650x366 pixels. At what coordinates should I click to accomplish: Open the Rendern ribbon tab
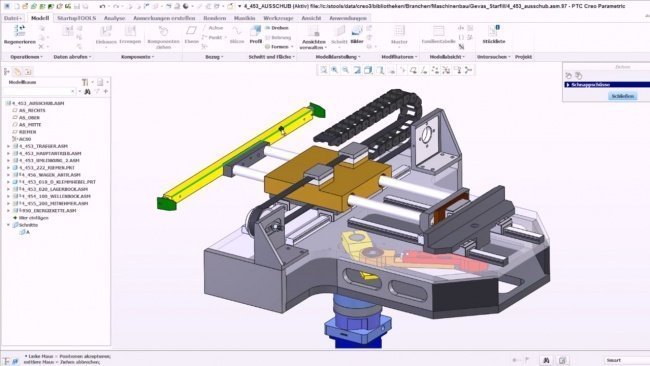pyautogui.click(x=214, y=18)
